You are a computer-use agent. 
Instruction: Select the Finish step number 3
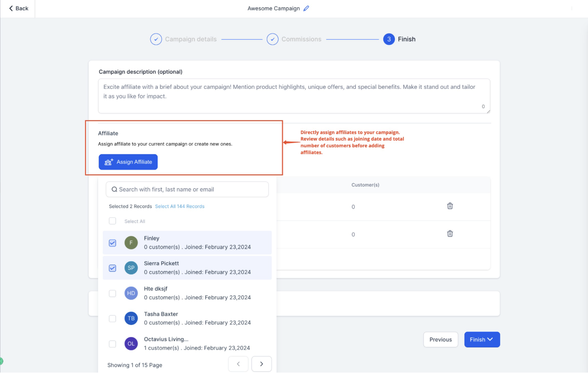389,39
